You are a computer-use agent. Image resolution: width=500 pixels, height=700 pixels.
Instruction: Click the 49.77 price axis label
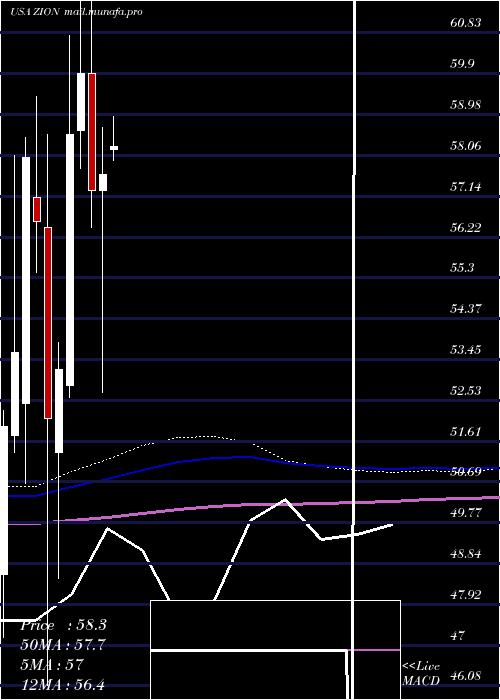465,513
